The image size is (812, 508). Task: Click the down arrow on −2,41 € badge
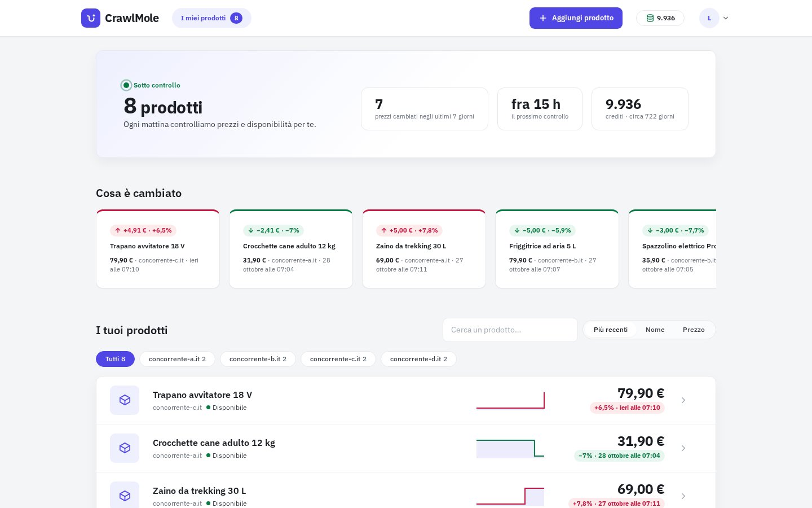pos(251,230)
